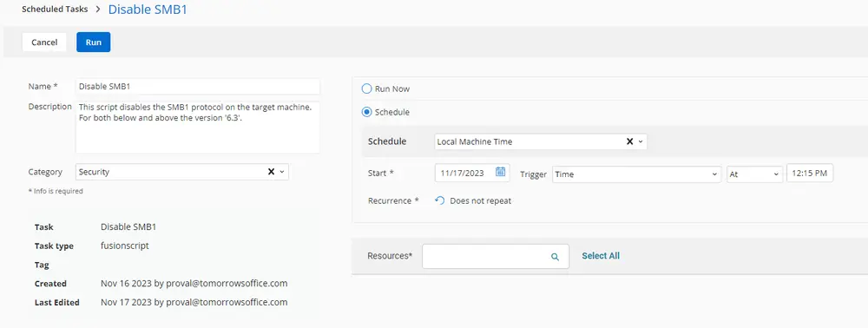Click the Task value Disable SMB1

128,226
